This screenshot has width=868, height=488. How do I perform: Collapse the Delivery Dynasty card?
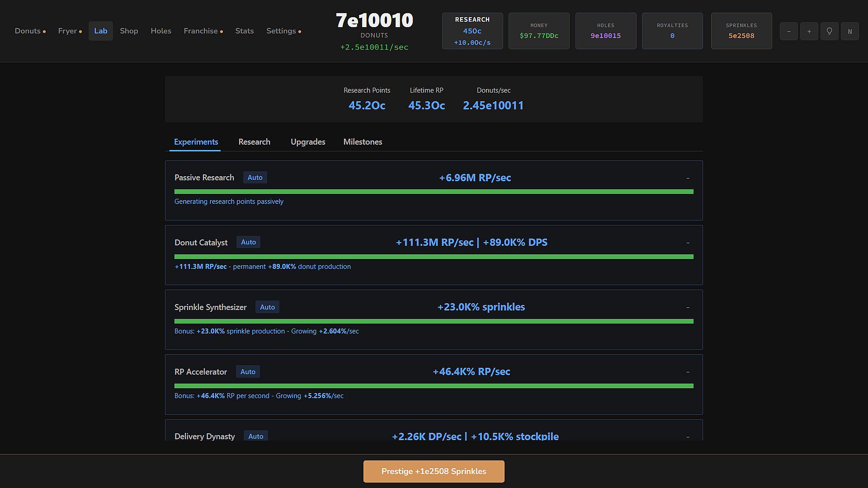click(x=688, y=436)
